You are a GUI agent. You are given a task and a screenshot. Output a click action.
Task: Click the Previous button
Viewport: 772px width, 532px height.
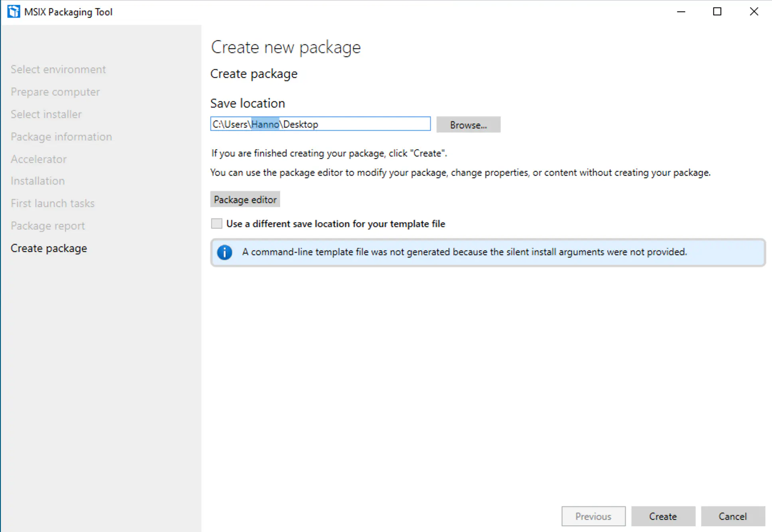[x=593, y=516]
